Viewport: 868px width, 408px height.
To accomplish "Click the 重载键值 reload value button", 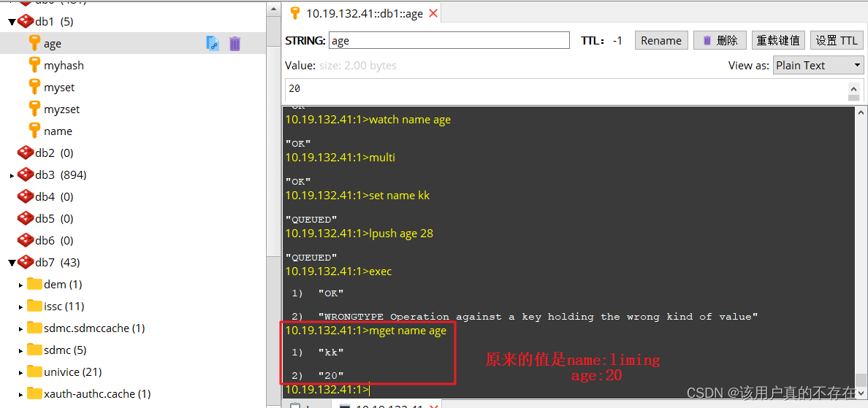I will (778, 40).
